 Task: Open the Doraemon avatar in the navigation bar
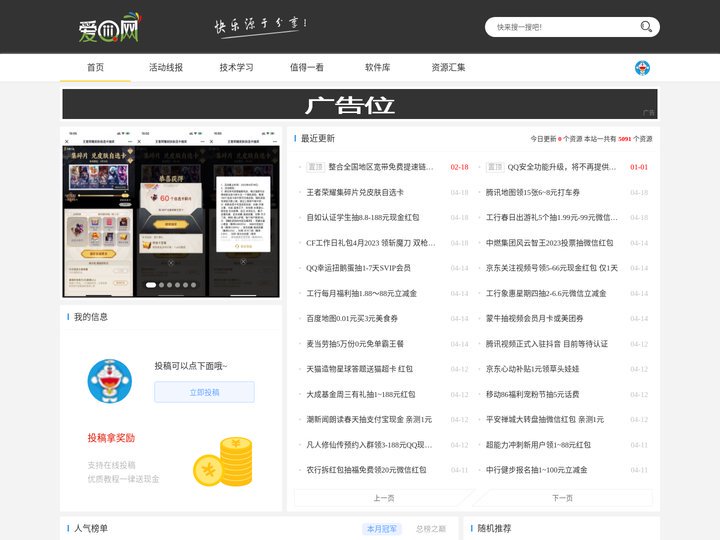tap(642, 68)
